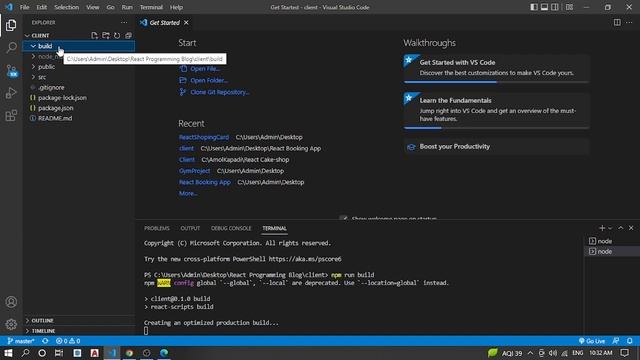Open the Explorer view in activity bar
640x360 pixels.
[11, 25]
